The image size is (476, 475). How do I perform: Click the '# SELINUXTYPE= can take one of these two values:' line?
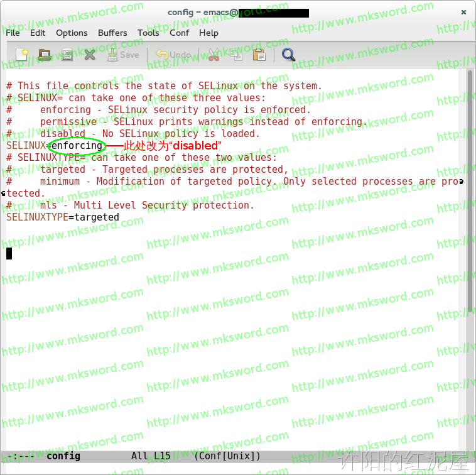coord(141,158)
